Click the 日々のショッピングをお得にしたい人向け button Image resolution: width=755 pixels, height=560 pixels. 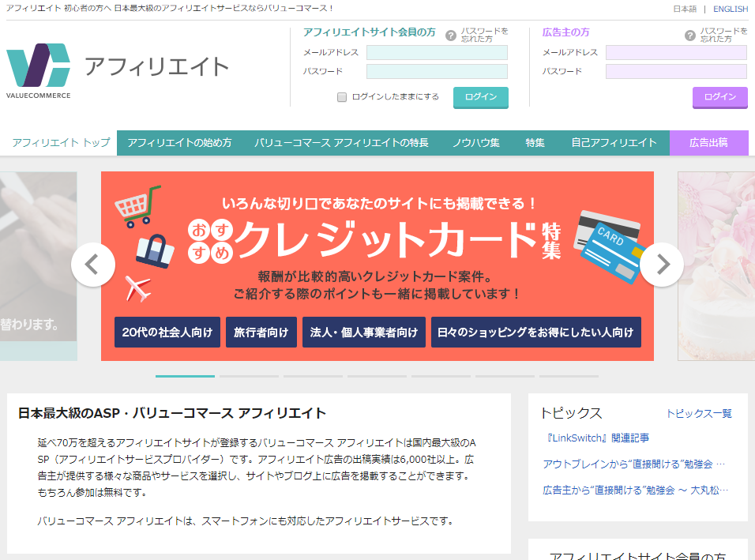point(536,333)
